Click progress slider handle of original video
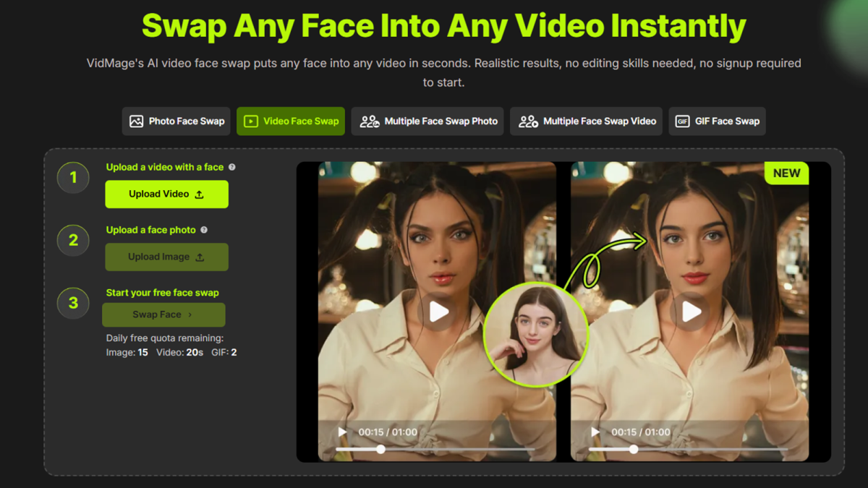 point(380,450)
